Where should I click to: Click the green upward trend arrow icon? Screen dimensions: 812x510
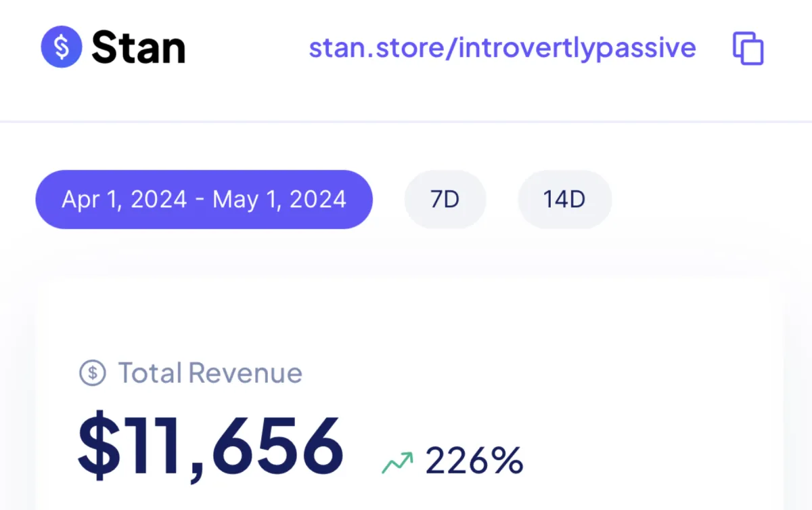(x=397, y=463)
